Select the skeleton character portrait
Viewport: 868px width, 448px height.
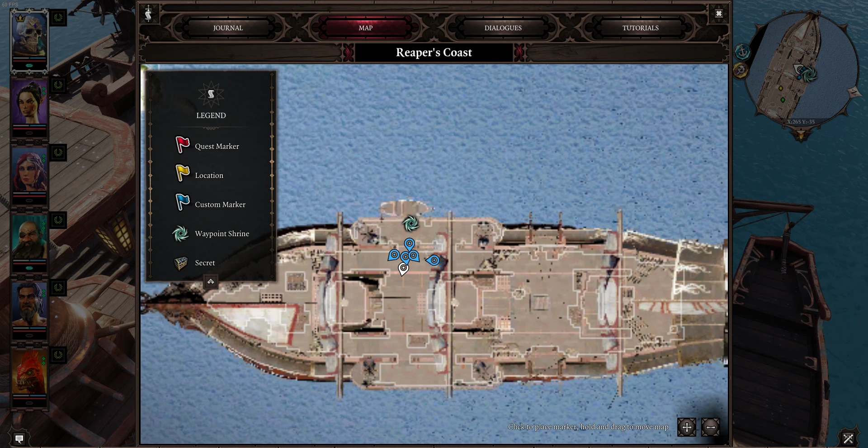[x=29, y=40]
